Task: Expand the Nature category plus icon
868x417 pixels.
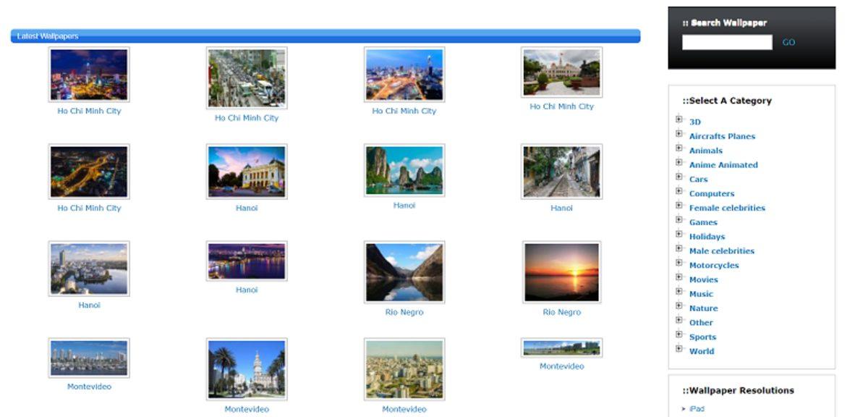Action: coord(679,306)
